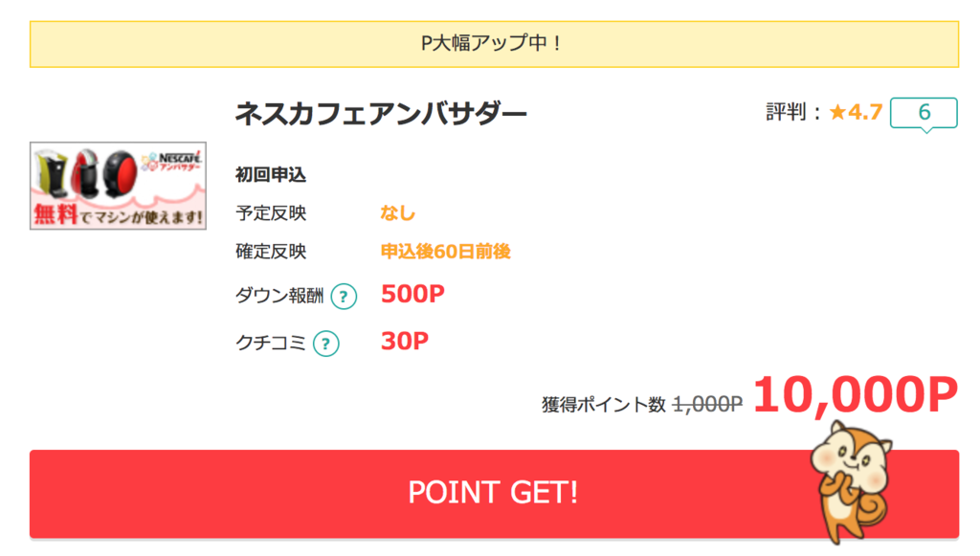The height and width of the screenshot is (556, 980).
Task: Click the 10,000P points amount
Action: coord(855,395)
